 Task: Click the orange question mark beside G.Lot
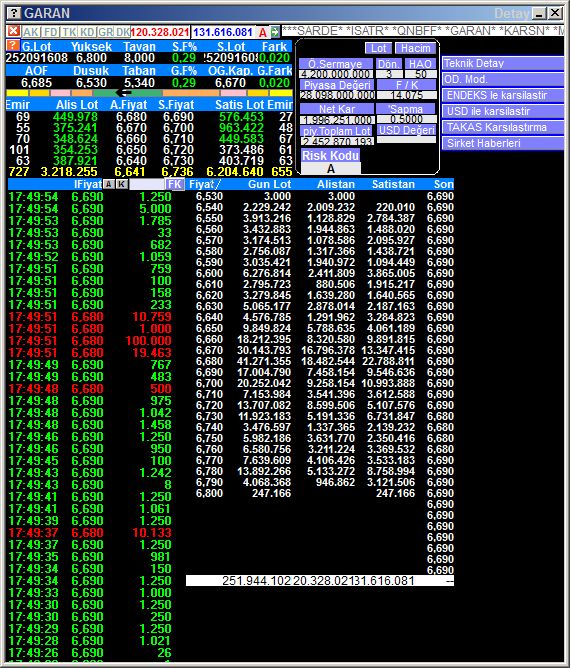click(13, 46)
